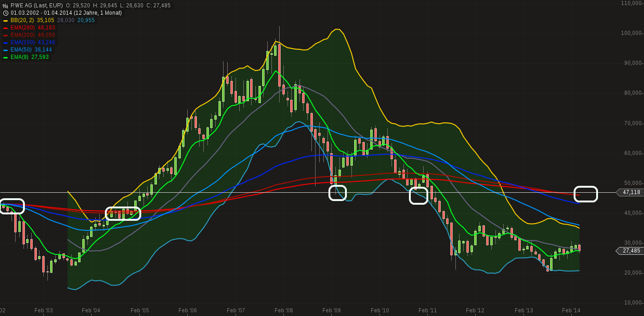
Task: Select the red EMA(260) line swatch
Action: tap(6, 28)
